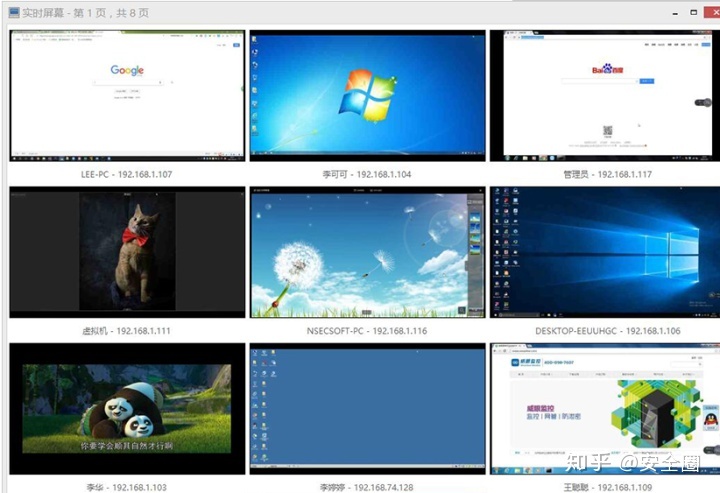Click Baidu search button in 管理员 screen
The height and width of the screenshot is (493, 720).
point(647,81)
